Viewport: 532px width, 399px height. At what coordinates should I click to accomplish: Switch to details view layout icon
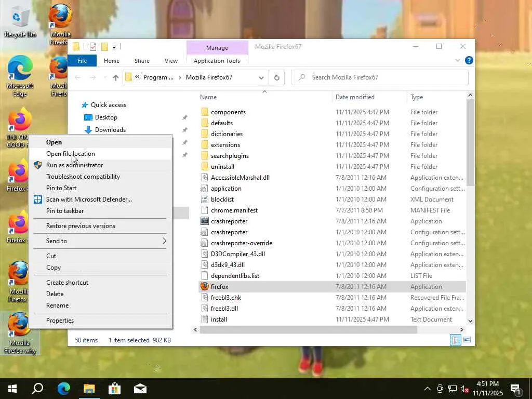[x=456, y=340]
